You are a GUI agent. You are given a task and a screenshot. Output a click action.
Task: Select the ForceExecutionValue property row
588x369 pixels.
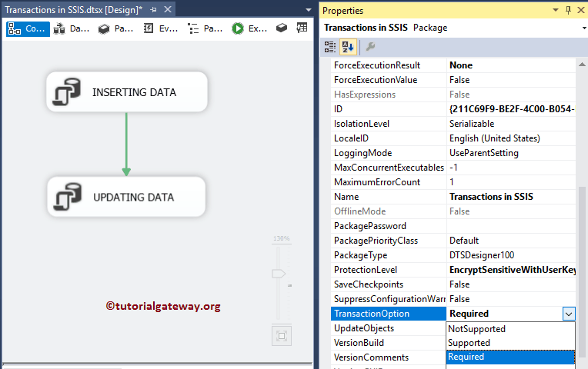point(453,80)
